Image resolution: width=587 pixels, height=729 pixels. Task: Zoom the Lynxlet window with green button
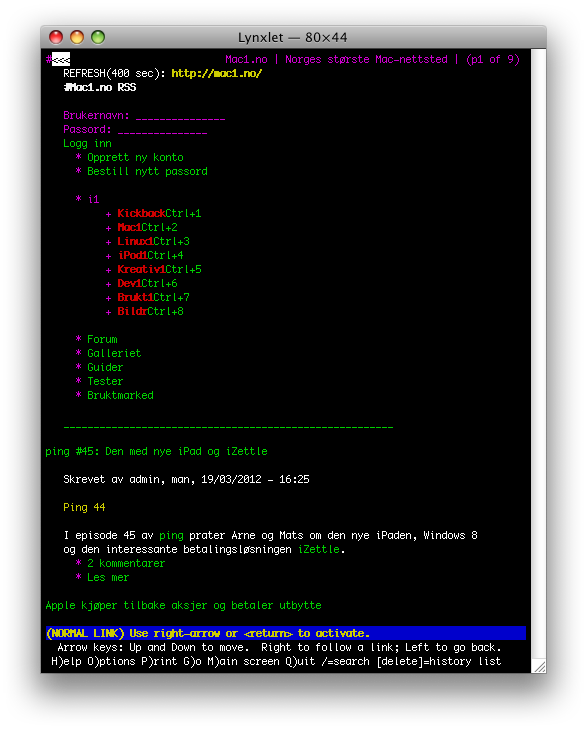point(98,37)
